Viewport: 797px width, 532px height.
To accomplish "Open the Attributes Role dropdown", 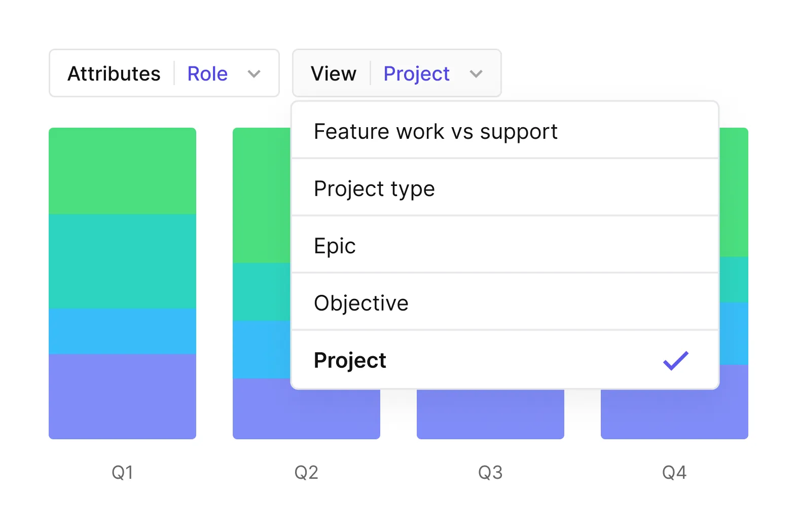I will click(x=164, y=73).
